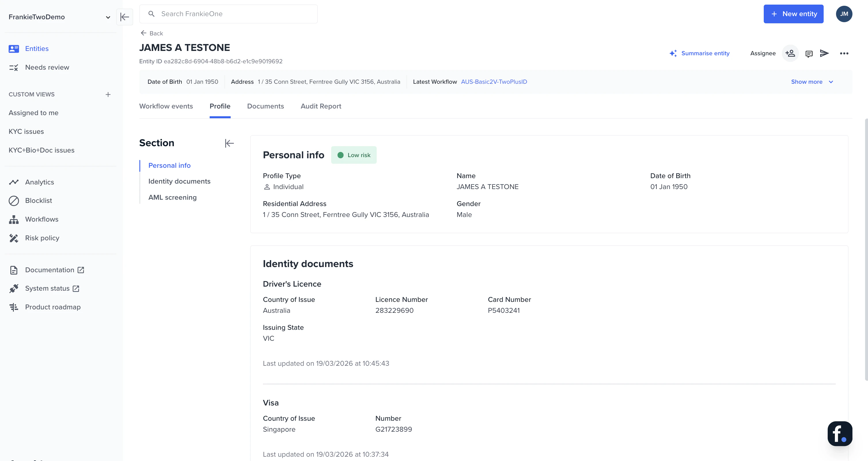Viewport: 868px width, 461px height.
Task: Open the comments icon in entity header
Action: point(809,54)
